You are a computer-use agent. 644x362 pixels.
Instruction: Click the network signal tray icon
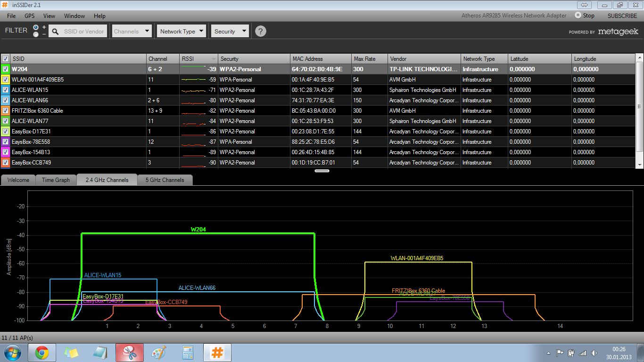point(583,353)
